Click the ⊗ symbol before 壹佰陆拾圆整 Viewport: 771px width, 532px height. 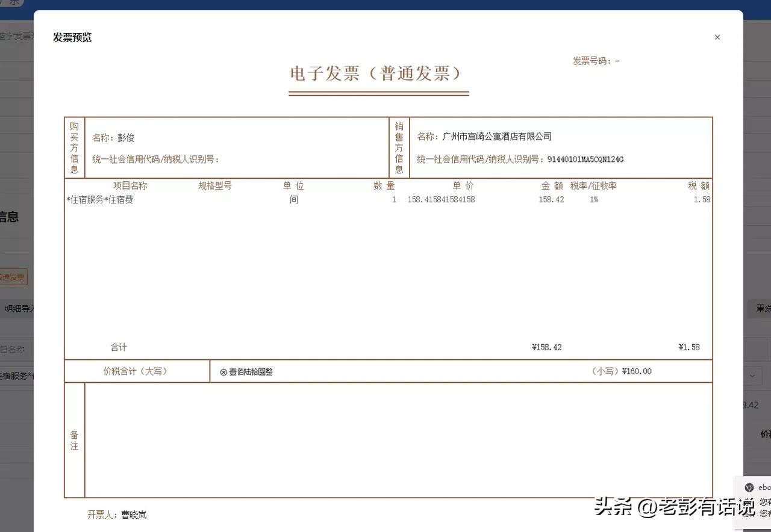(x=223, y=372)
